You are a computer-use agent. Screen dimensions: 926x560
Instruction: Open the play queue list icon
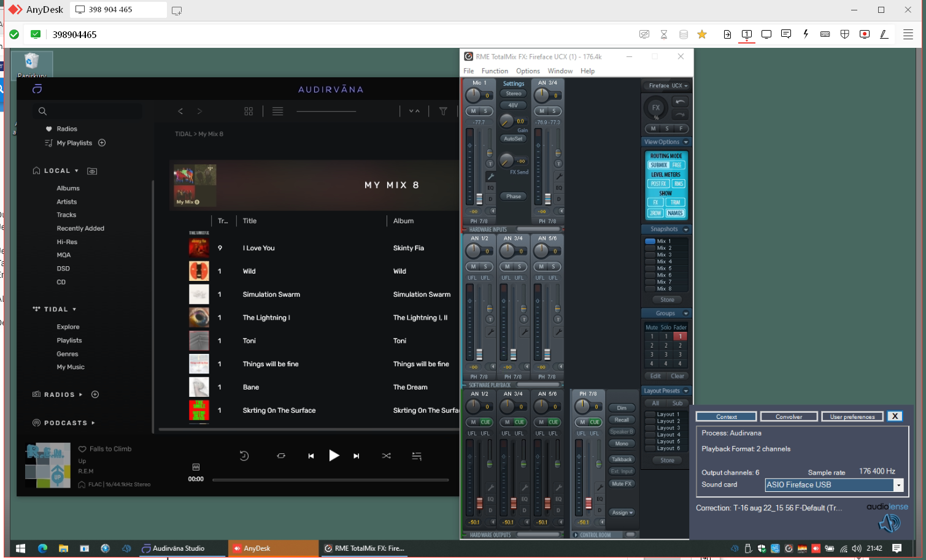tap(417, 456)
